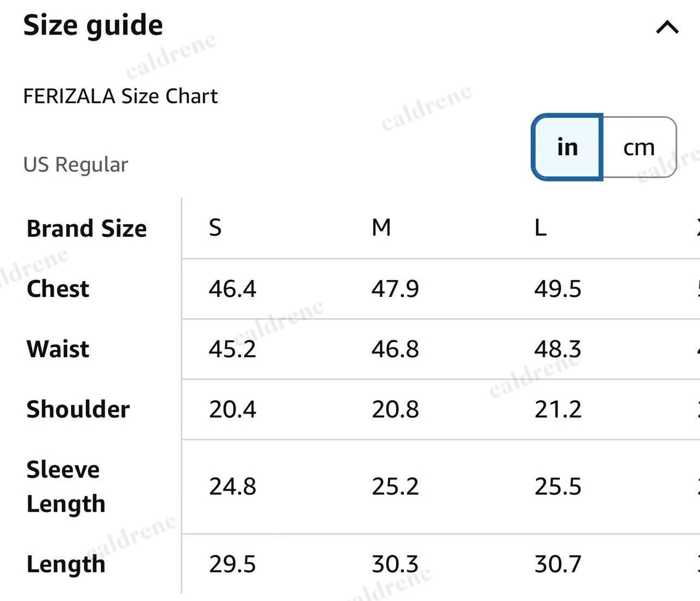Click the Brand Size row header
Screen dimensions: 700x601
pyautogui.click(x=86, y=228)
